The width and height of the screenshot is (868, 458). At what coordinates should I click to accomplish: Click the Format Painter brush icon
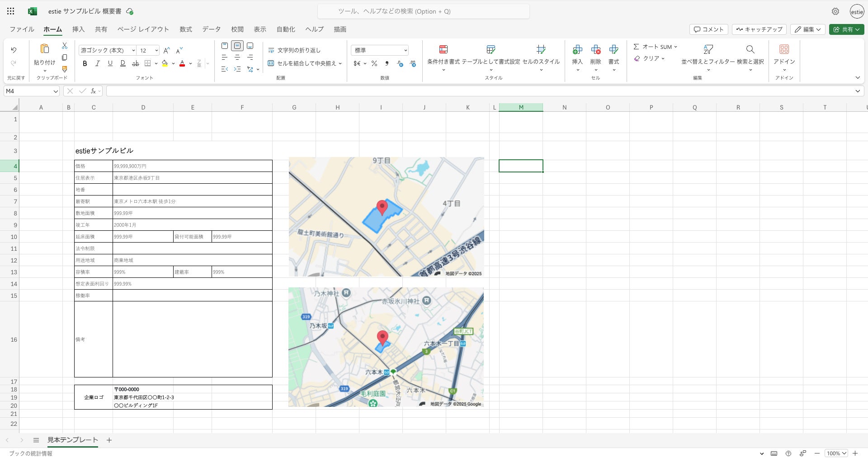(x=65, y=69)
